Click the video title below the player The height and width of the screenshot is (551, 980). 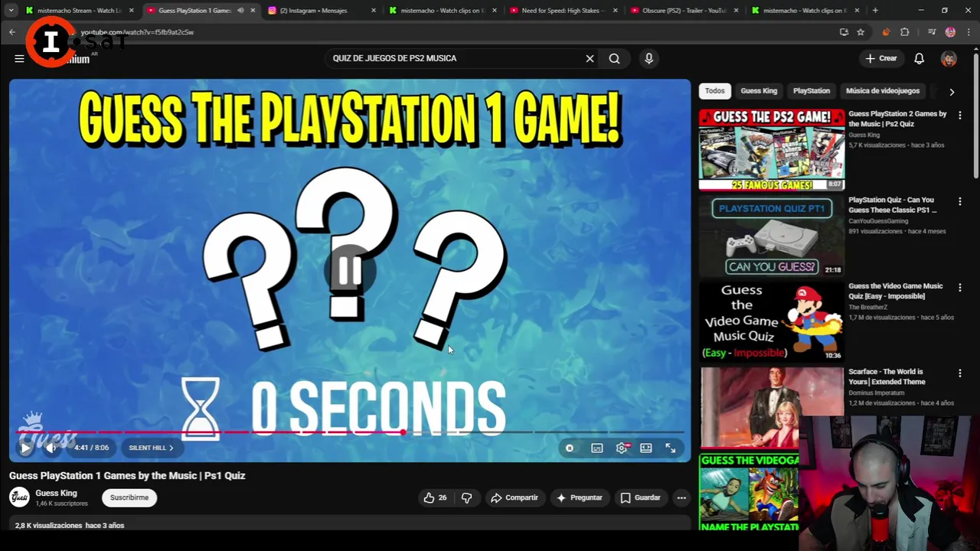pyautogui.click(x=127, y=475)
